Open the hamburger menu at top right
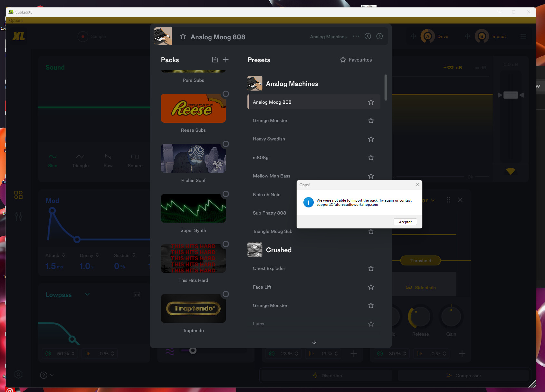 pyautogui.click(x=523, y=36)
